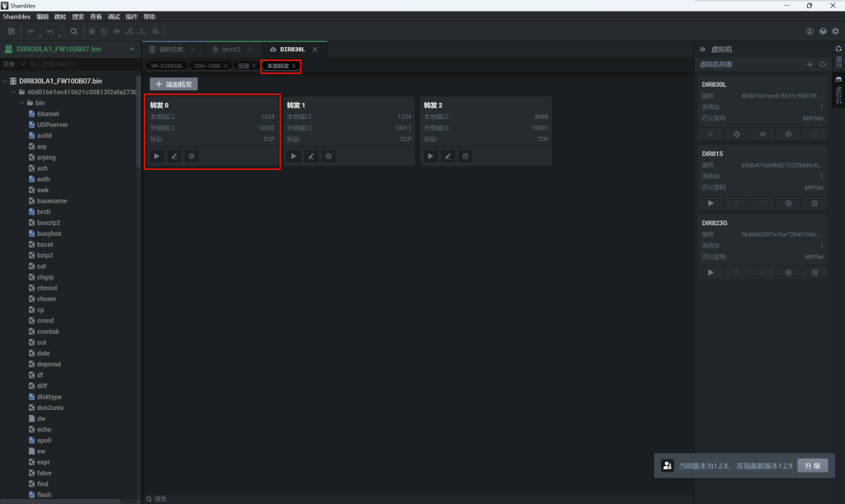845x504 pixels.
Task: Add a new virtual machine with plus icon
Action: (810, 64)
